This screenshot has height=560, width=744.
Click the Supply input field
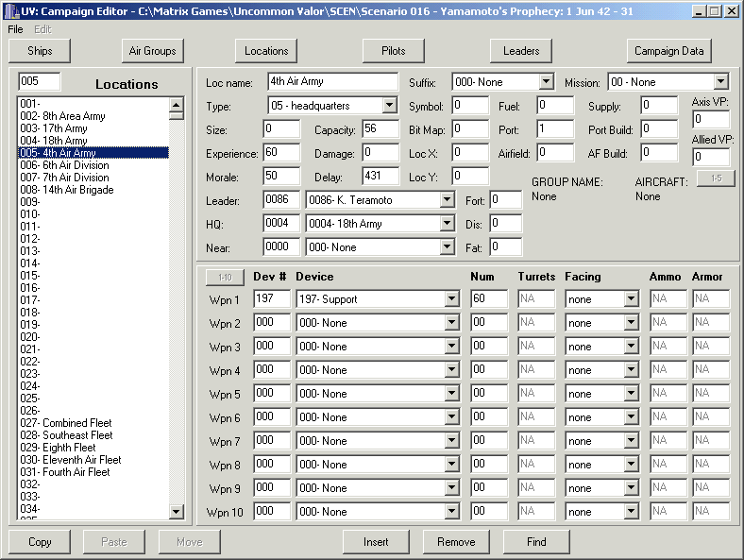(659, 105)
